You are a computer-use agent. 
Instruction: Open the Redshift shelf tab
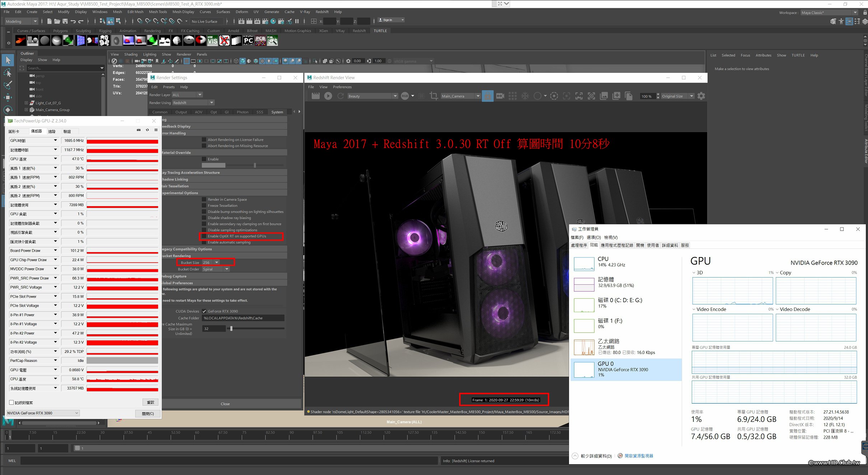(x=359, y=31)
